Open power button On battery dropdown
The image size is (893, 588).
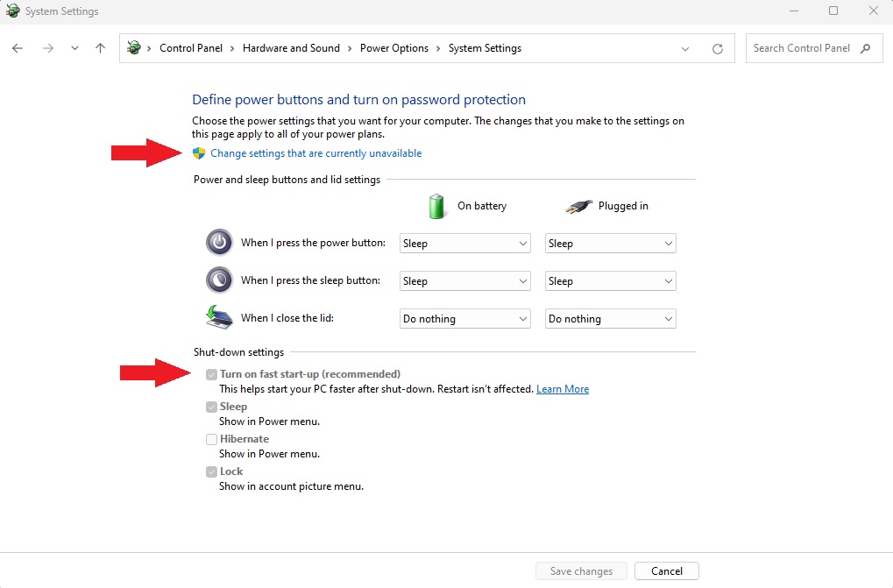click(465, 244)
